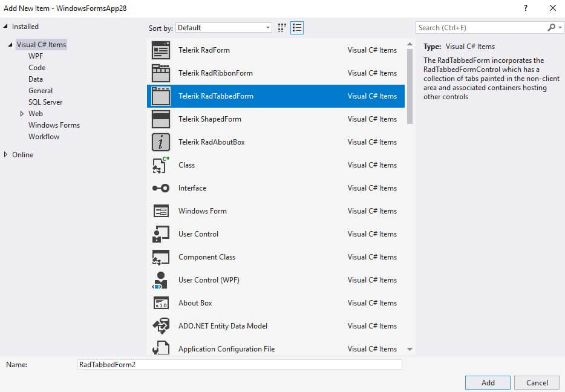This screenshot has height=392, width=565.
Task: Select the Windows Forms category
Action: pyautogui.click(x=54, y=125)
